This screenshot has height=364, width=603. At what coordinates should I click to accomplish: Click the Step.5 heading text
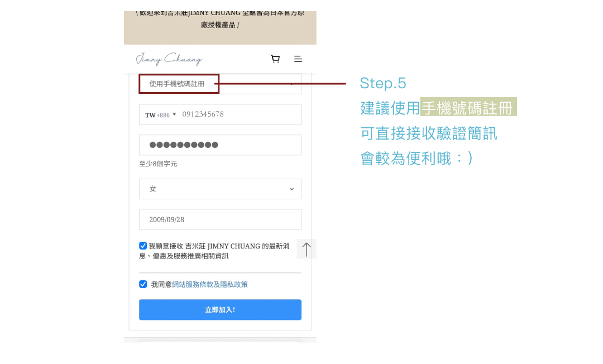(x=383, y=83)
